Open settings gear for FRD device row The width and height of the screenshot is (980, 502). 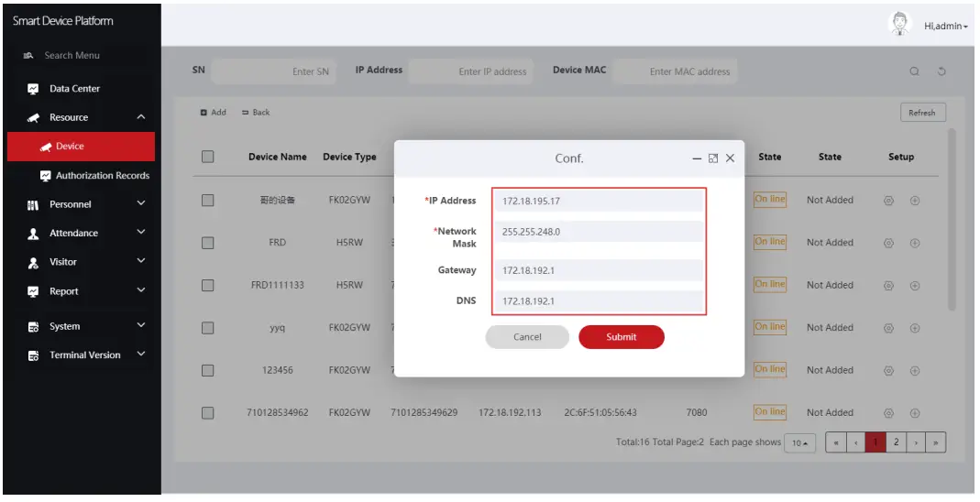tap(888, 244)
